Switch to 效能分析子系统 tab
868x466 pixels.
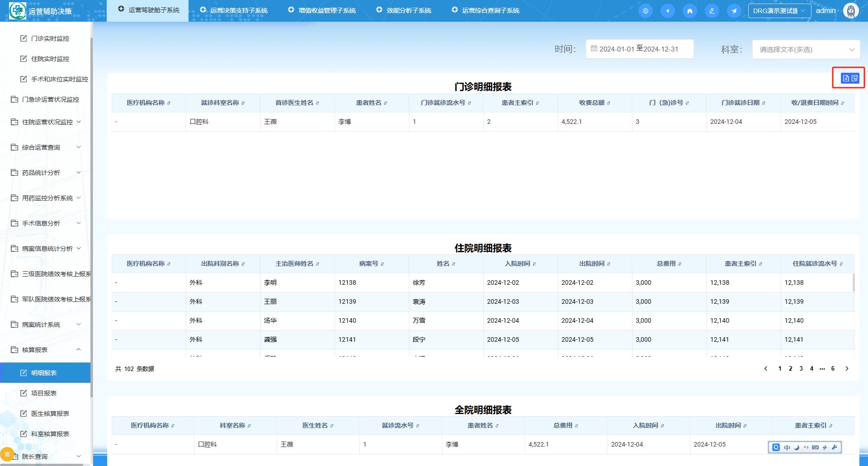pyautogui.click(x=404, y=10)
